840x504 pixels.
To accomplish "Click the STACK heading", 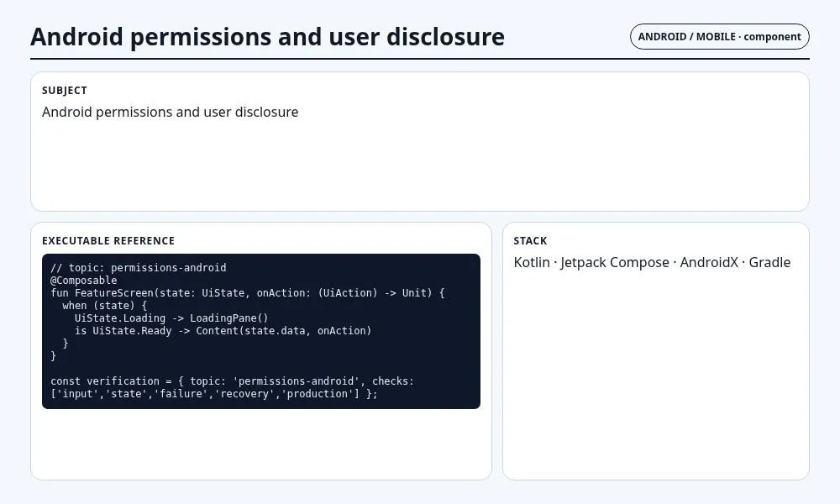I will tap(530, 241).
